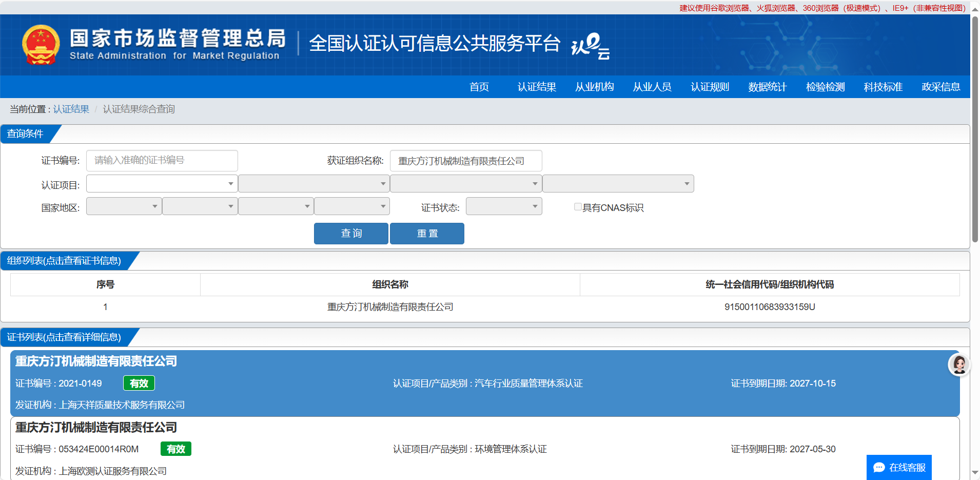Screen dimensions: 980x480
Task: Click the 证书列表 panel header
Action: [64, 337]
